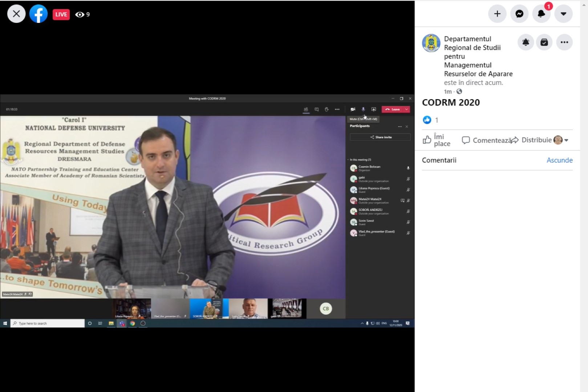Open the notifications panel with red badge
Viewport: 588px width, 392px height.
click(542, 14)
